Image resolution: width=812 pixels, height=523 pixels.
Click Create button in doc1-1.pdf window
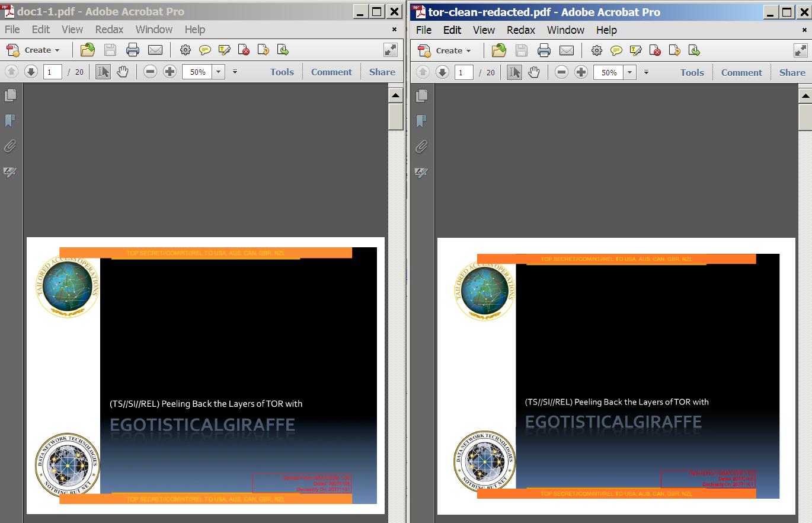pyautogui.click(x=33, y=50)
